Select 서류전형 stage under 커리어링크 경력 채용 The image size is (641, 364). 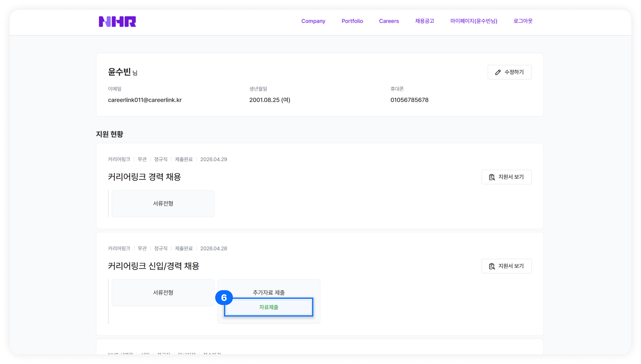[163, 203]
